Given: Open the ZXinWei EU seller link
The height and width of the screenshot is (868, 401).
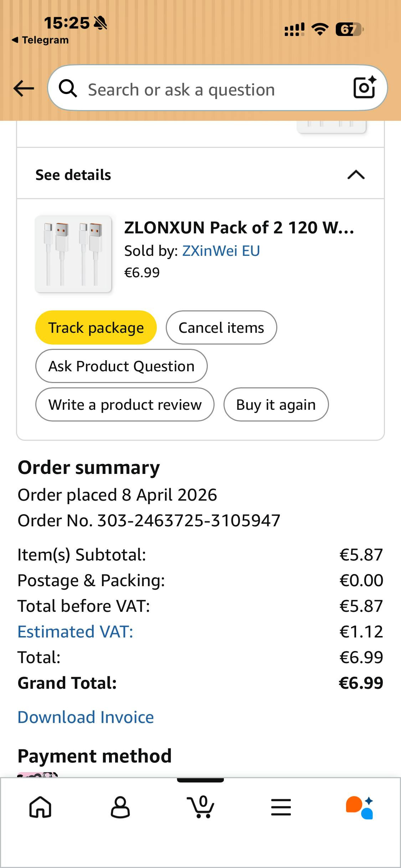Looking at the screenshot, I should 221,251.
